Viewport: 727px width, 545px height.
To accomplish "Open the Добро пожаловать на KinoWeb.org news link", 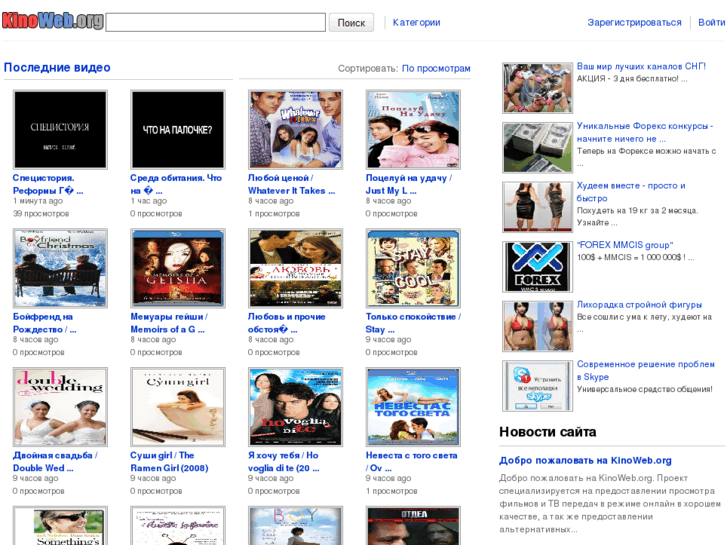I will tap(585, 460).
